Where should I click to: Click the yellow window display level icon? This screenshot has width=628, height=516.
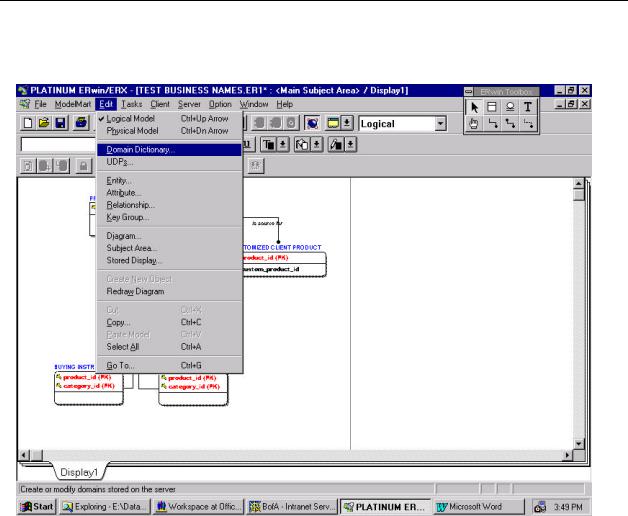tap(333, 123)
